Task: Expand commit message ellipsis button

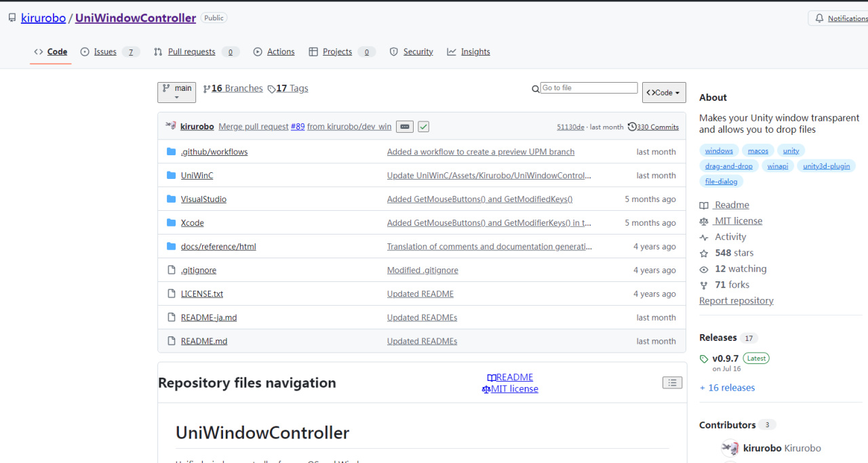Action: pos(405,127)
